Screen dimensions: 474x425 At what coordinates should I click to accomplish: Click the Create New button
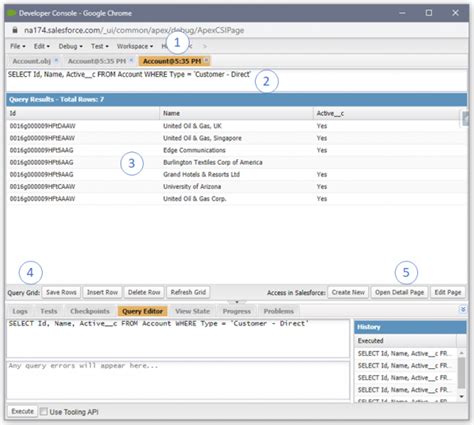pos(348,292)
